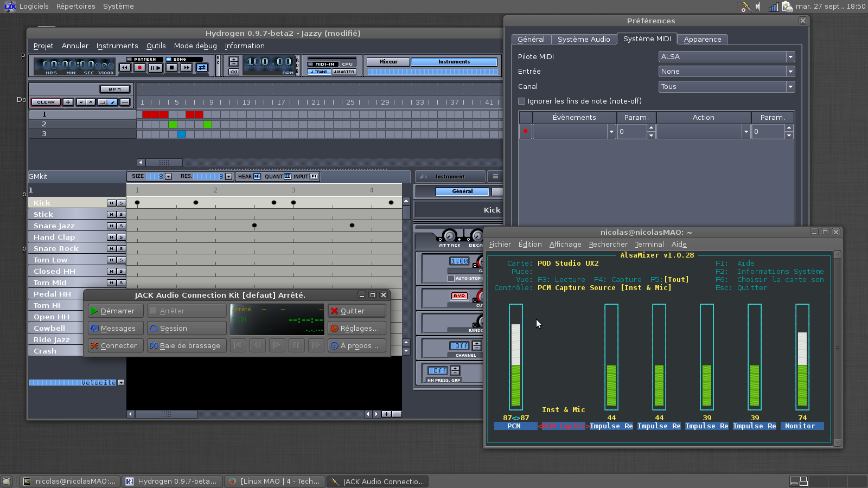Screen dimensions: 868x488
Task: Enable 'Ignorer les fins de note' checkbox
Action: pos(522,101)
